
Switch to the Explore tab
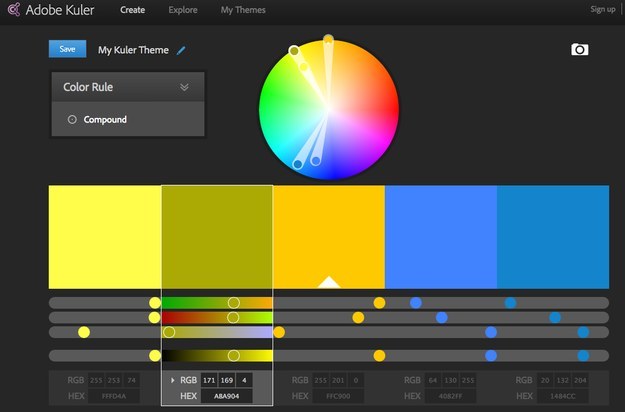click(183, 10)
